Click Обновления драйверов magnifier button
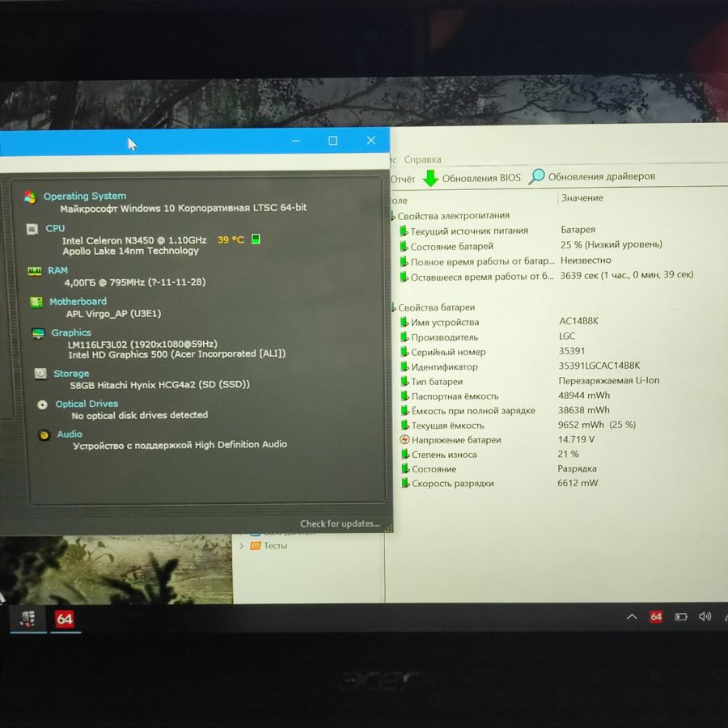Screen dimensions: 728x728 point(592,176)
